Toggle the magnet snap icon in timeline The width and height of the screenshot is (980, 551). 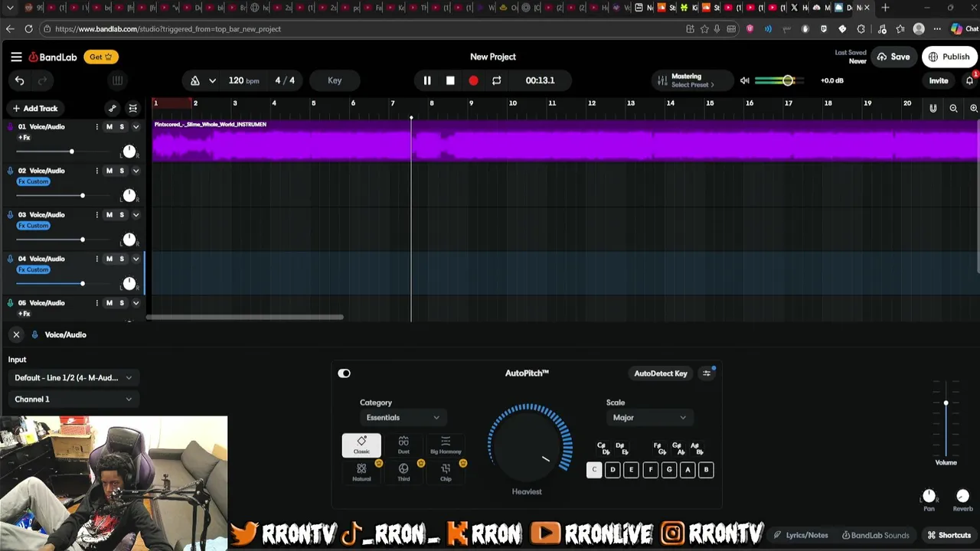933,109
